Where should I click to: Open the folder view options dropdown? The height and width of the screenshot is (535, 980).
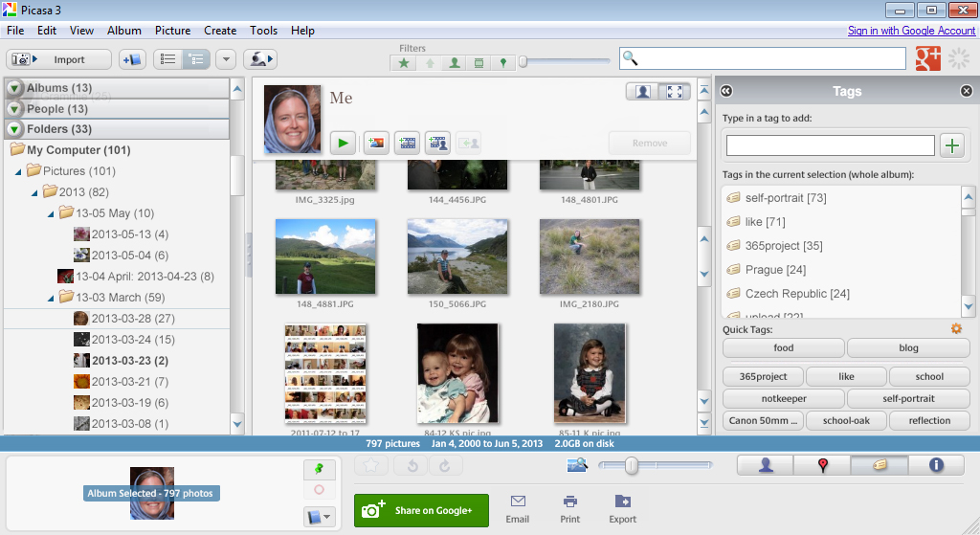click(x=226, y=59)
